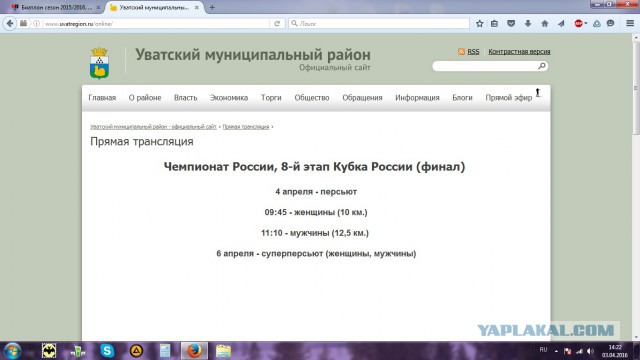The width and height of the screenshot is (640, 360).
Task: Click the site identity info icon
Action: 37,24
